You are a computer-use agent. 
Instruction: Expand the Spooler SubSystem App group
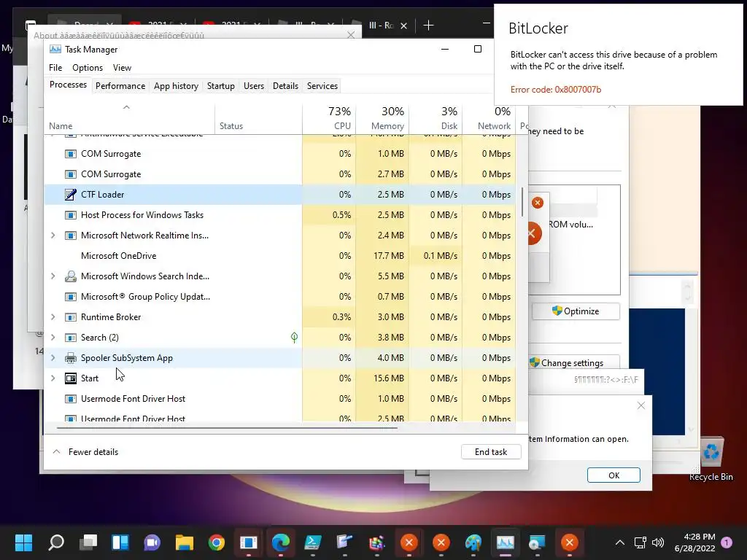pos(53,357)
